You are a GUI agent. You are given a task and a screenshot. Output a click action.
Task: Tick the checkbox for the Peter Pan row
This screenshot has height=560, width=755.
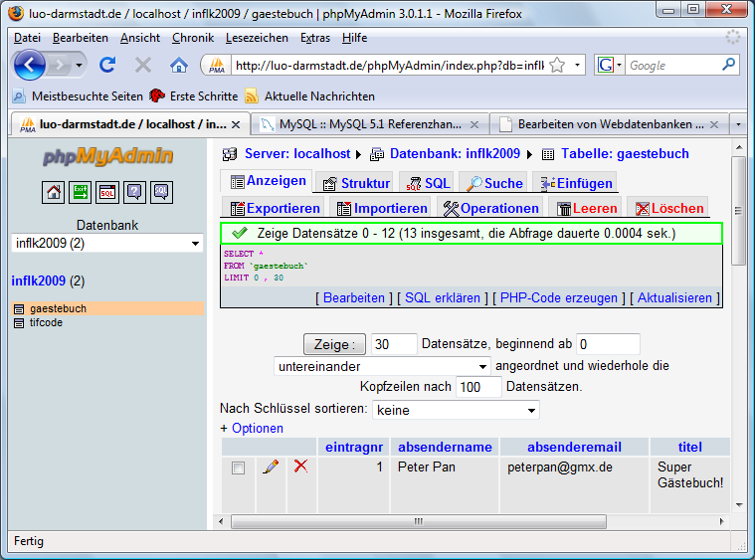tap(238, 467)
